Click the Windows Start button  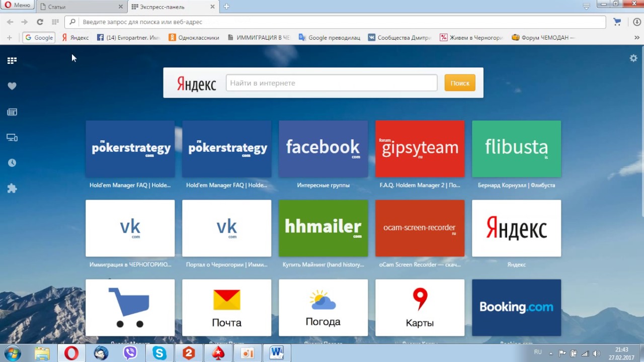point(12,353)
